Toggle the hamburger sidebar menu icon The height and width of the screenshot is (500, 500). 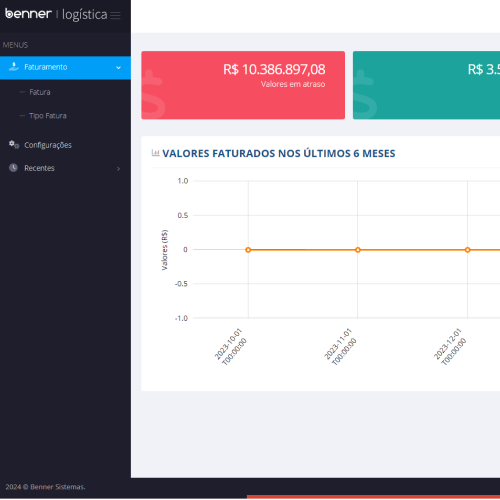coord(115,15)
